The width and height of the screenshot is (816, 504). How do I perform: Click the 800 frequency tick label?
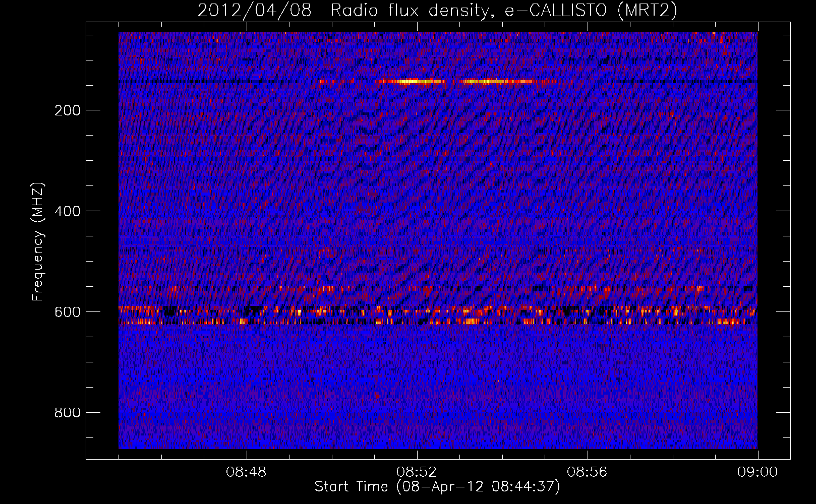68,413
